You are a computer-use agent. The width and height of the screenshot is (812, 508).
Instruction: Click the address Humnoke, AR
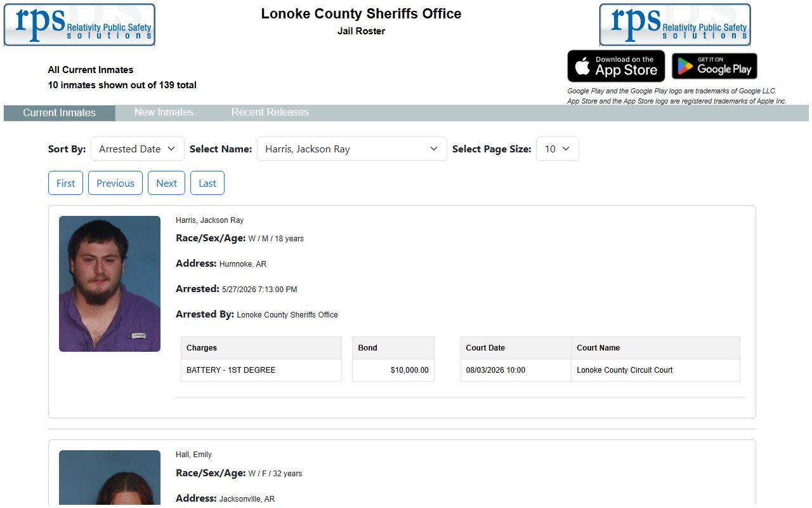[243, 264]
